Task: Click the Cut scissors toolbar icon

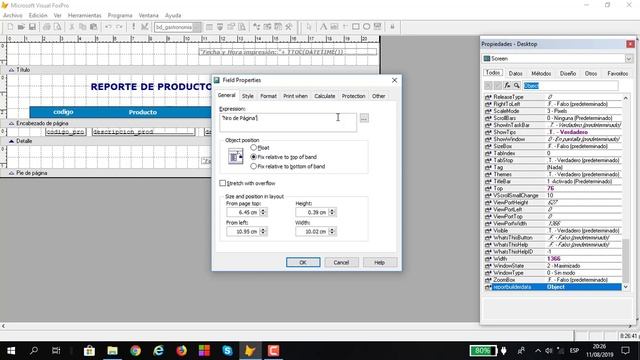Action: point(72,27)
